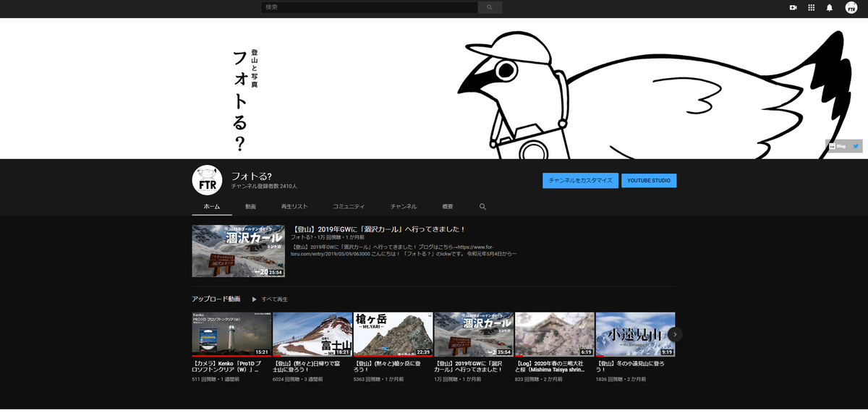Viewport: 868px width, 413px height.
Task: Click the フォトる? banner artwork title
Action: coord(239,101)
